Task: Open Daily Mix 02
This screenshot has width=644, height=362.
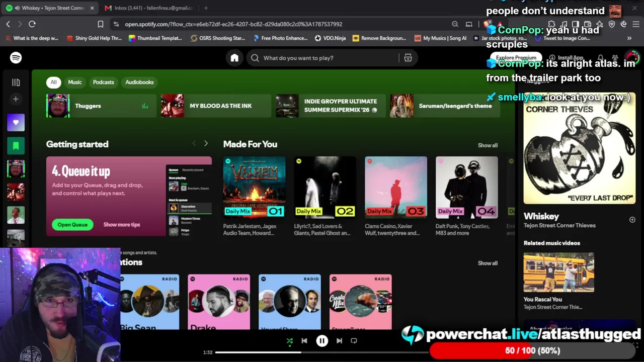Action: coord(325,196)
